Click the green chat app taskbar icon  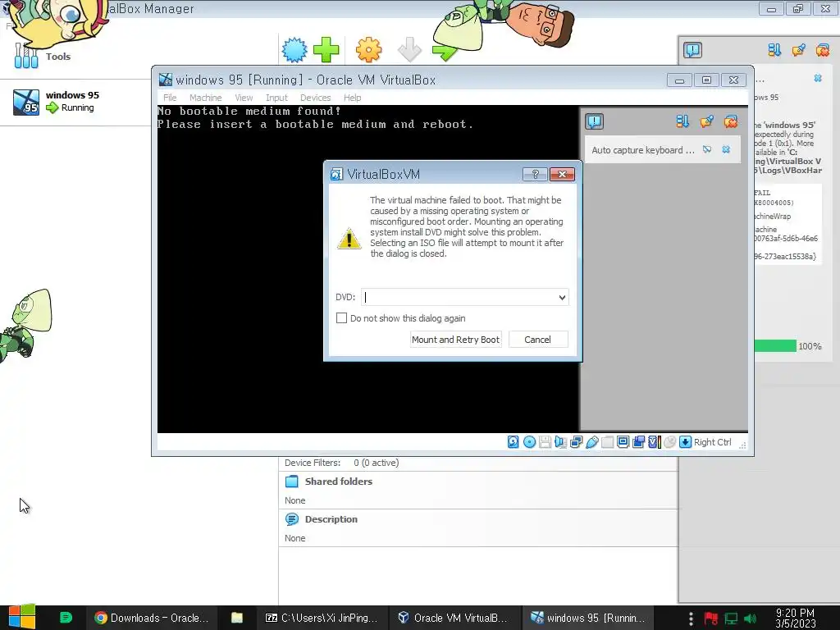[x=66, y=618]
